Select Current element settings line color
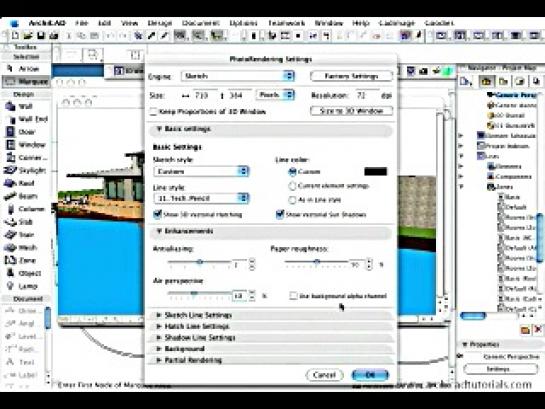 [x=292, y=186]
